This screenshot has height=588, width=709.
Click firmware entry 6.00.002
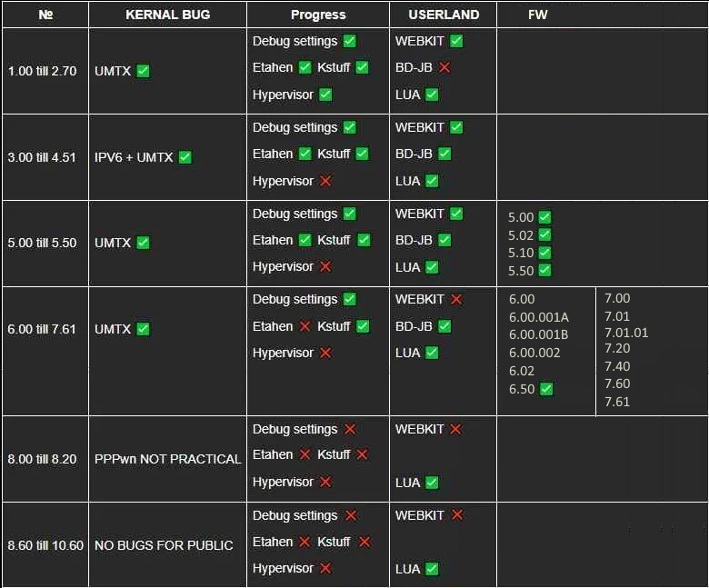534,353
